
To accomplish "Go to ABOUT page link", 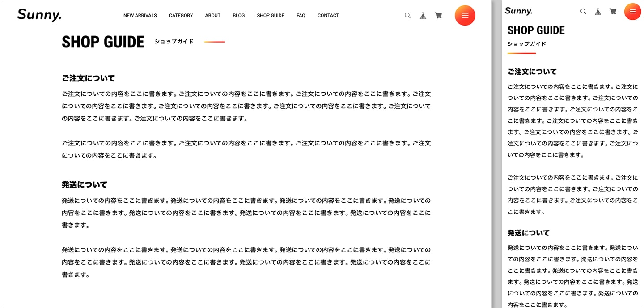I will pyautogui.click(x=212, y=15).
